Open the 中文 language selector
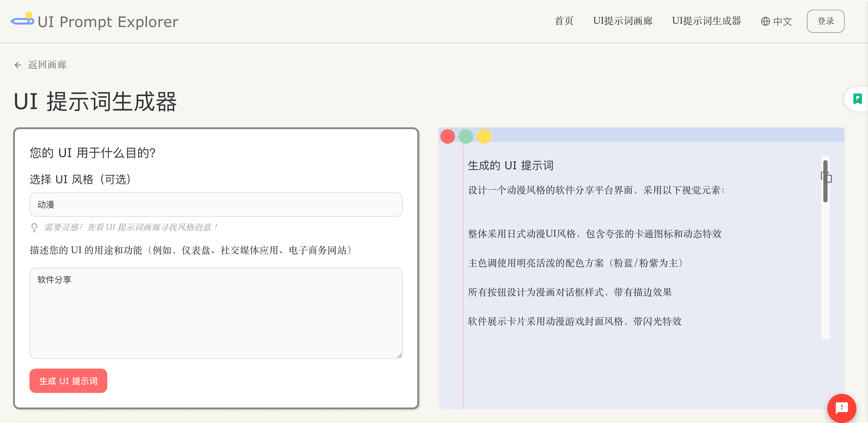Viewport: 868px width, 423px height. (776, 22)
